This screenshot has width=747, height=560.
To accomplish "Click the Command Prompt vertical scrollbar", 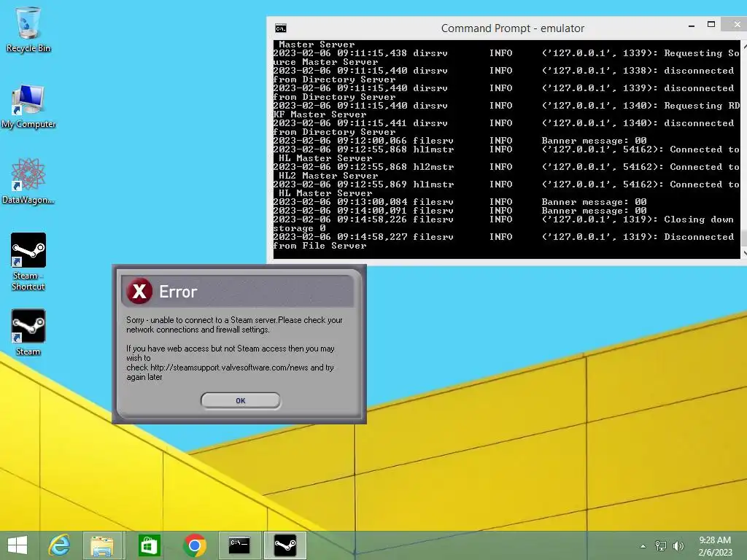I will pos(743,149).
